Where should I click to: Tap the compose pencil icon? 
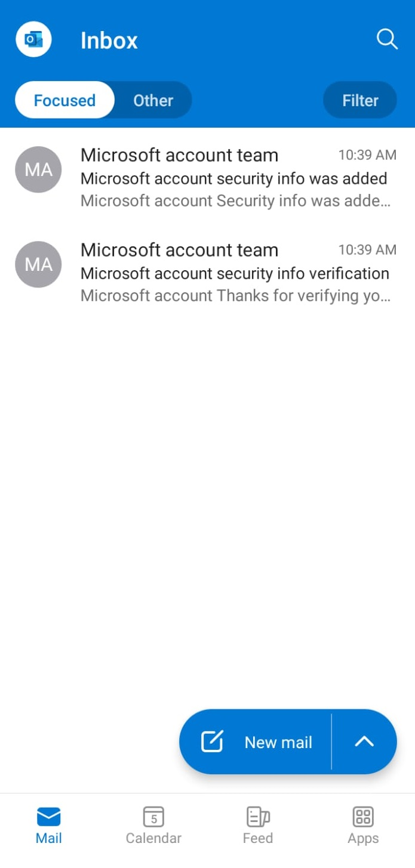[x=212, y=742]
